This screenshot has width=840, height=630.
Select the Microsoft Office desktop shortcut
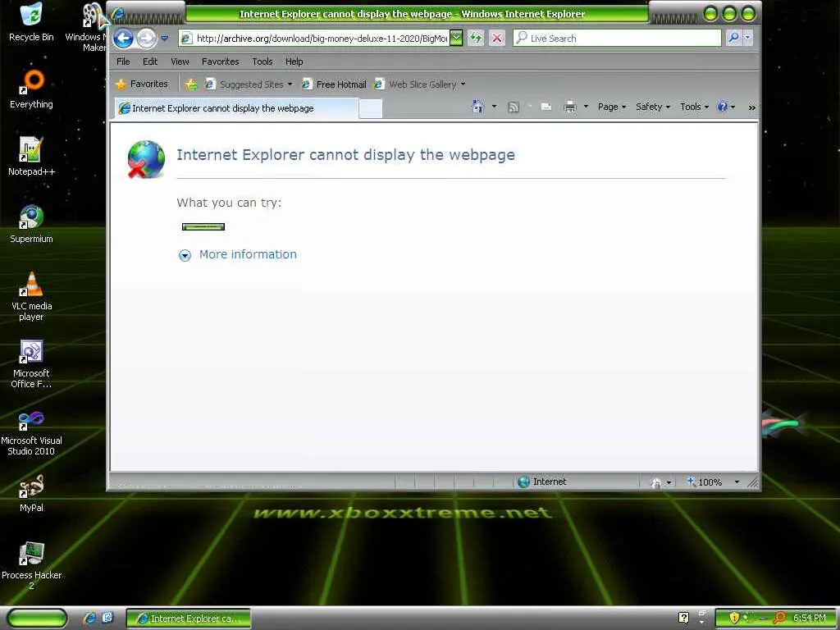[x=31, y=363]
